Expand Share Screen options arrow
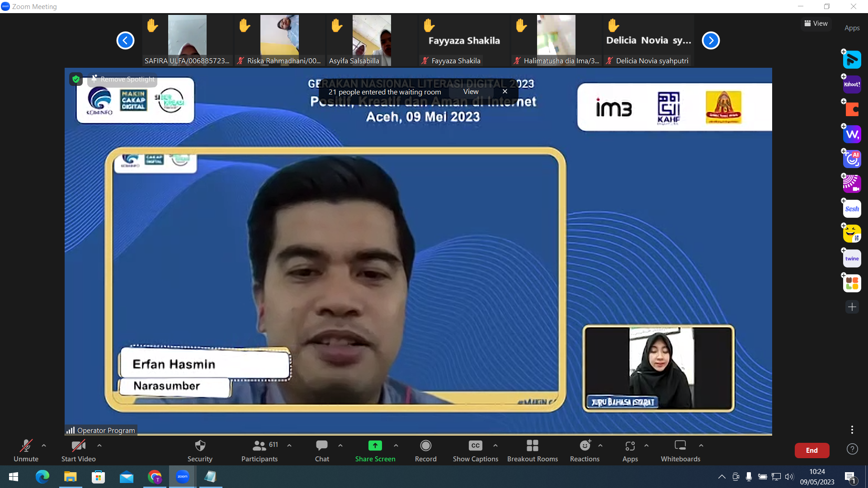868x488 pixels. pos(396,446)
